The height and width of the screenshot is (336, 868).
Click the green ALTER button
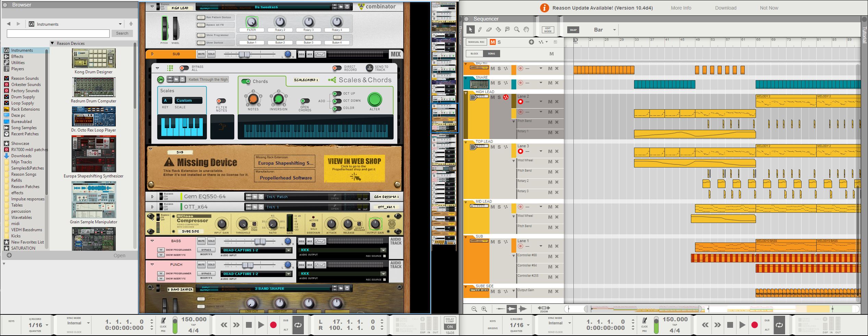374,100
